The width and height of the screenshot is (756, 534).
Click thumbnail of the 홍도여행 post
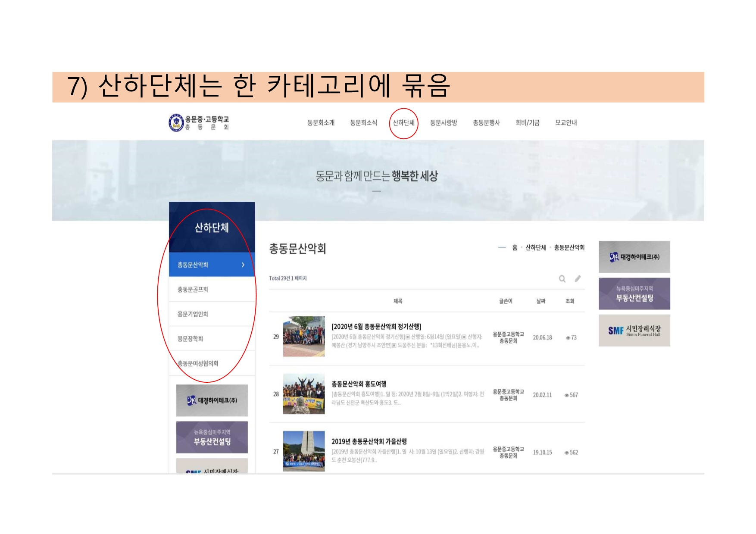(x=304, y=394)
